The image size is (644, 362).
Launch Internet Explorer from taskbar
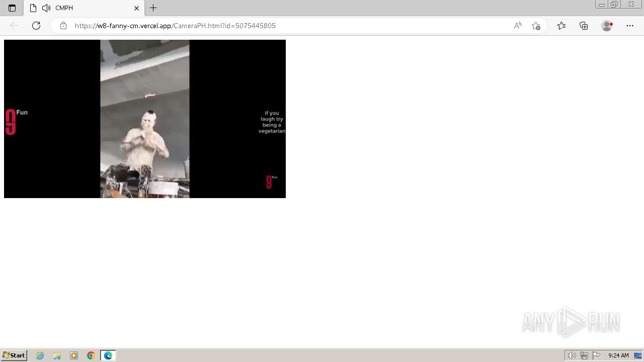[x=40, y=355]
